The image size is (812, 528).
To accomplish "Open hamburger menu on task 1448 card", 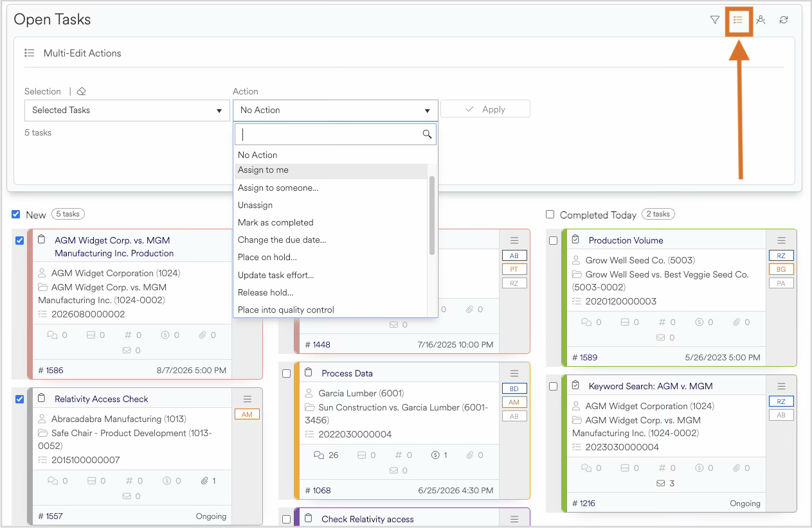I will point(514,241).
